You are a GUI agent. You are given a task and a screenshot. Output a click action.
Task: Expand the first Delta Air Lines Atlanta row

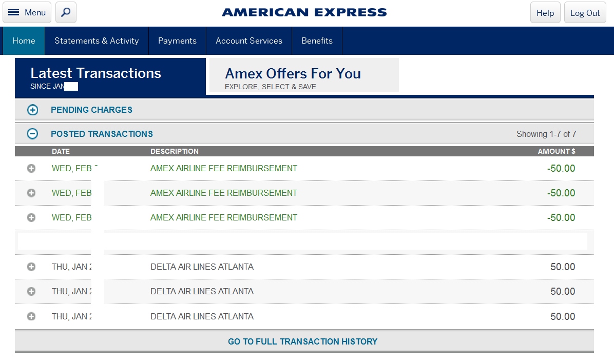point(31,267)
